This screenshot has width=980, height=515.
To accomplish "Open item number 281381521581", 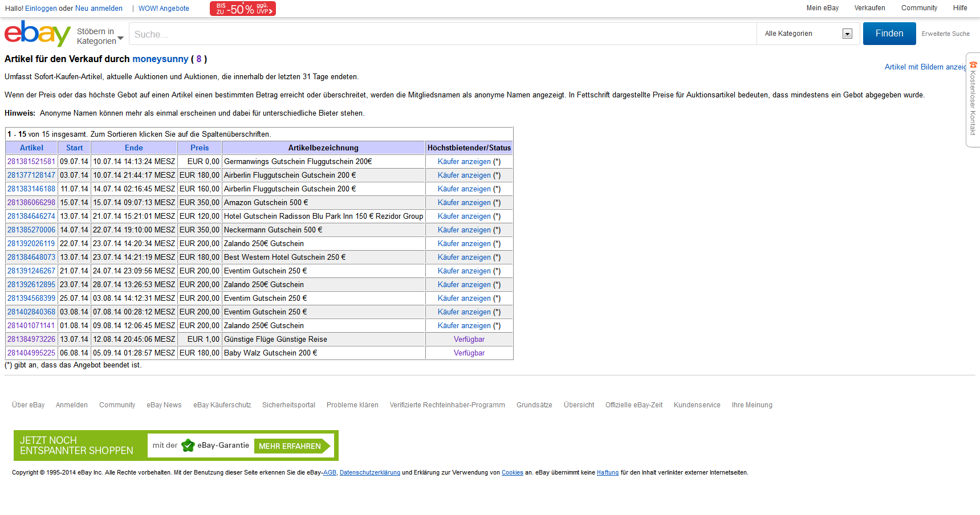I will point(31,162).
